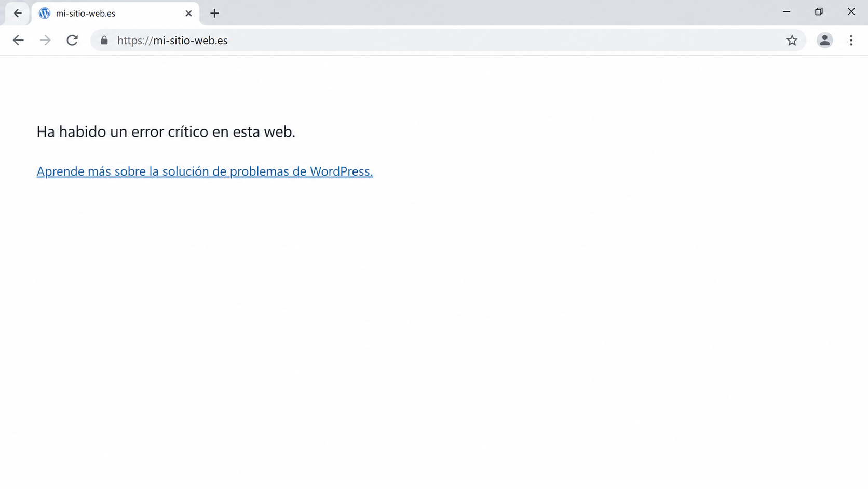This screenshot has width=868, height=489.
Task: Open the WordPress troubleshooting link
Action: click(205, 171)
